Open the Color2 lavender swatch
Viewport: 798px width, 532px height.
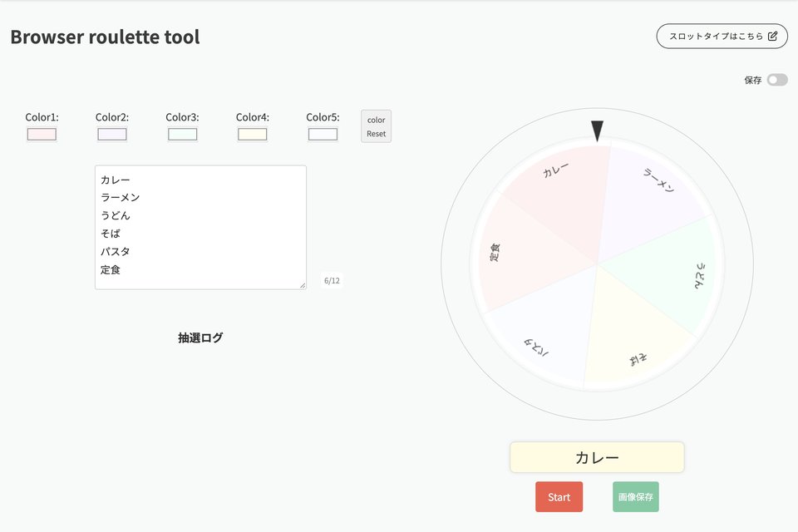tap(112, 135)
